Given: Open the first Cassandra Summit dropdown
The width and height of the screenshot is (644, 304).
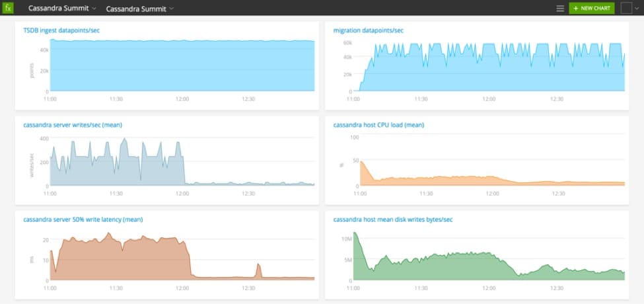Looking at the screenshot, I should [x=62, y=8].
